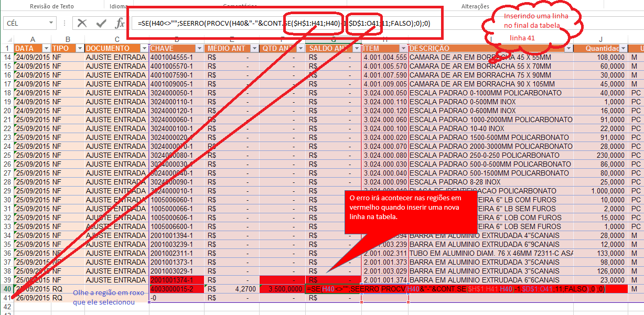Open the CHAVE column filter dropdown
Screen dimensions: 644x315
pyautogui.click(x=199, y=48)
